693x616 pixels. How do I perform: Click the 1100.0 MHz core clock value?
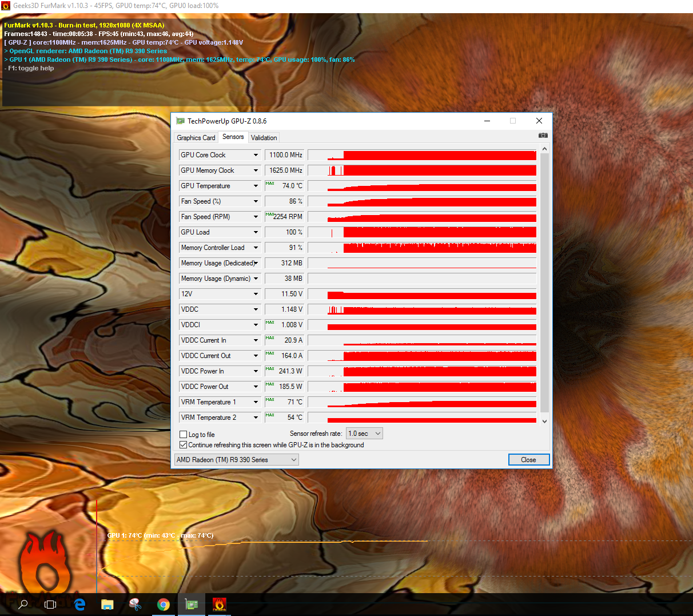284,155
